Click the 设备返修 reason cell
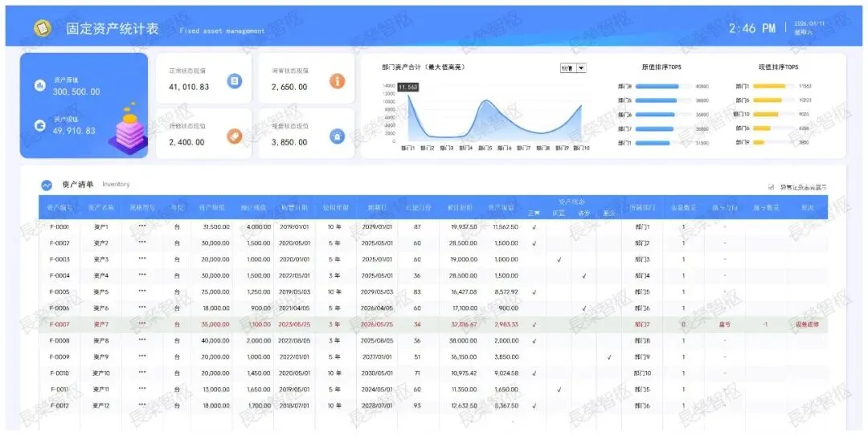This screenshot has width=868, height=436. [807, 324]
